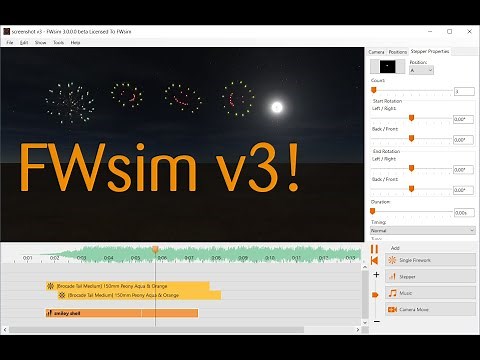The width and height of the screenshot is (480, 360).
Task: Switch to the Camera tab
Action: (x=376, y=52)
